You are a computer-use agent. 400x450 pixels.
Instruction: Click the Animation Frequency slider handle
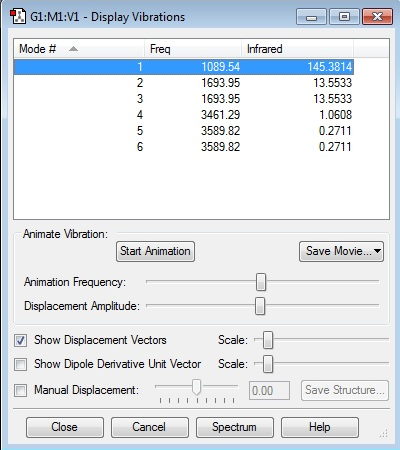(x=261, y=282)
